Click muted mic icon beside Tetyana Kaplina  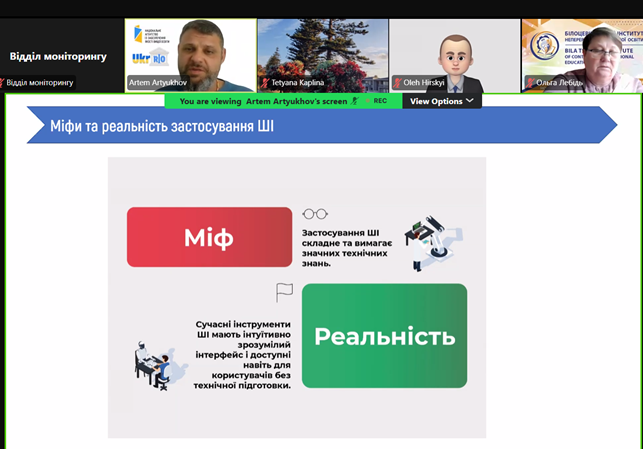pos(264,83)
